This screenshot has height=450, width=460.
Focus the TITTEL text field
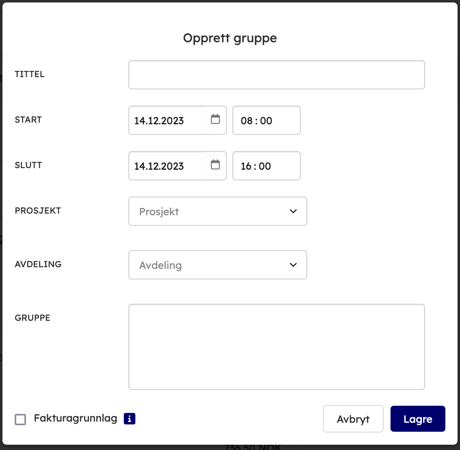[x=276, y=75]
